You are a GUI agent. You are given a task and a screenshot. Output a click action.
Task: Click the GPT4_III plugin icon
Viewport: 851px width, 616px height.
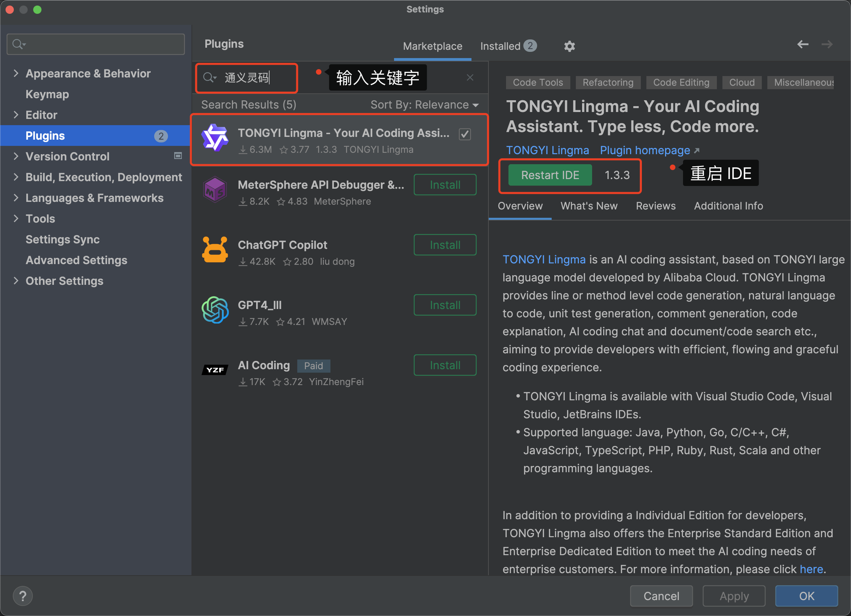click(215, 309)
